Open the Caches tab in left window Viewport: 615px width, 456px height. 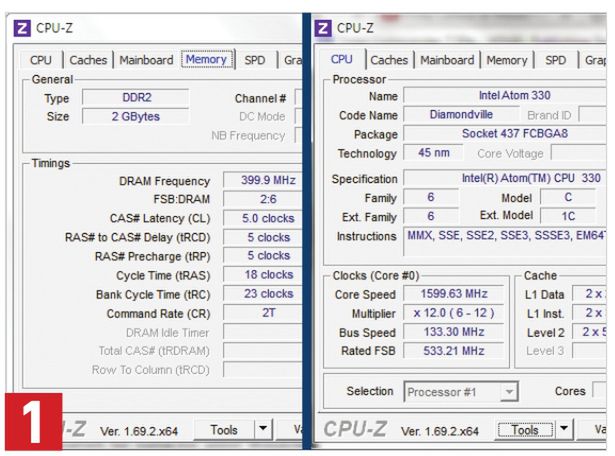tap(88, 60)
